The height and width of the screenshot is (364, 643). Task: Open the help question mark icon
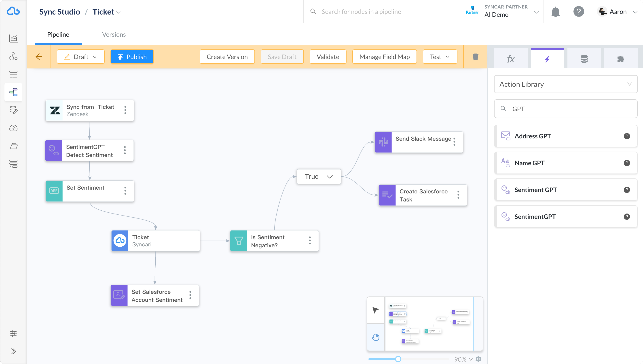pos(579,12)
